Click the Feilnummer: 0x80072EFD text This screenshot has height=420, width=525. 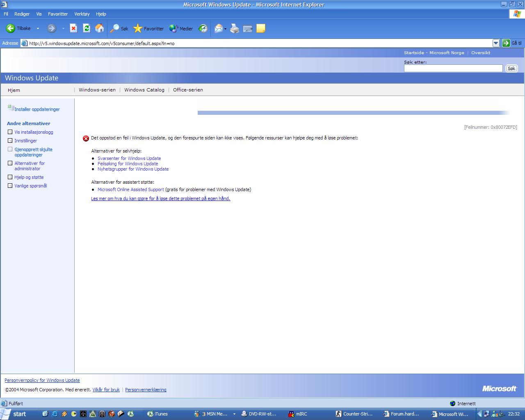(491, 127)
